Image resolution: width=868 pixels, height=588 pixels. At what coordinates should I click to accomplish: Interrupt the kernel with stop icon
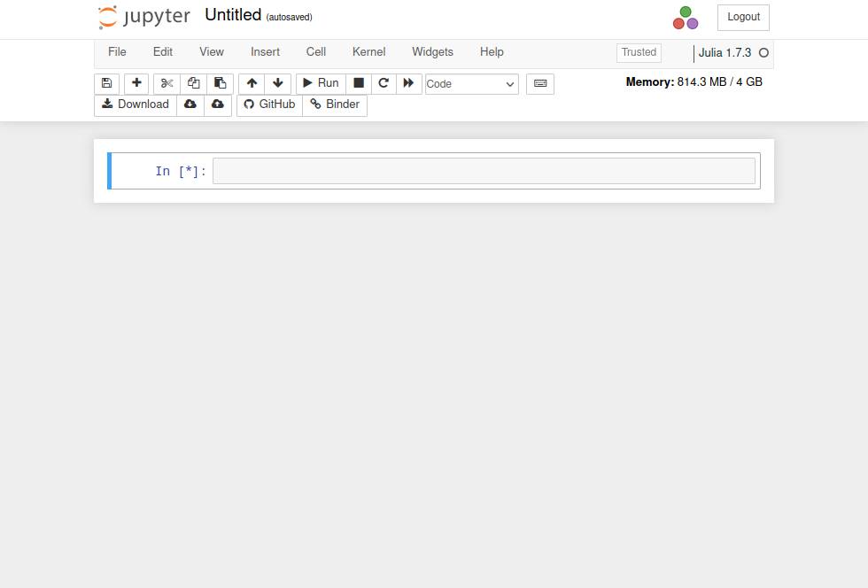[359, 83]
